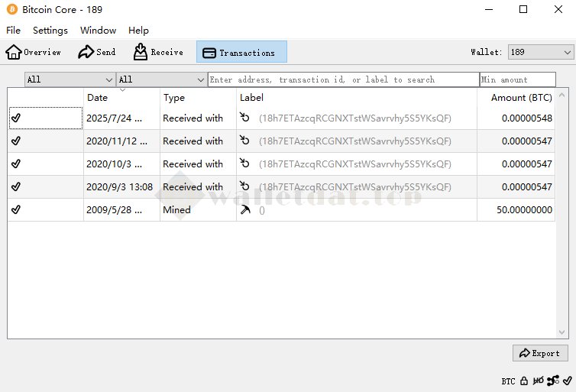Click the wallet encryption lock icon
This screenshot has height=392, width=576.
tap(524, 381)
